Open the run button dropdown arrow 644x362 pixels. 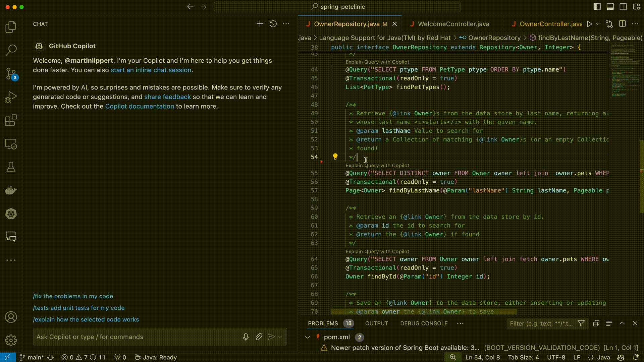(597, 24)
